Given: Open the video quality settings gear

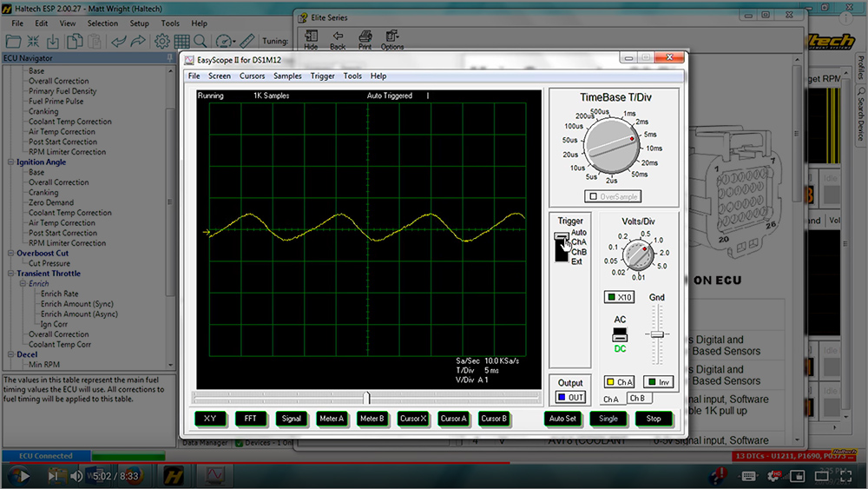Looking at the screenshot, I should pos(773,476).
